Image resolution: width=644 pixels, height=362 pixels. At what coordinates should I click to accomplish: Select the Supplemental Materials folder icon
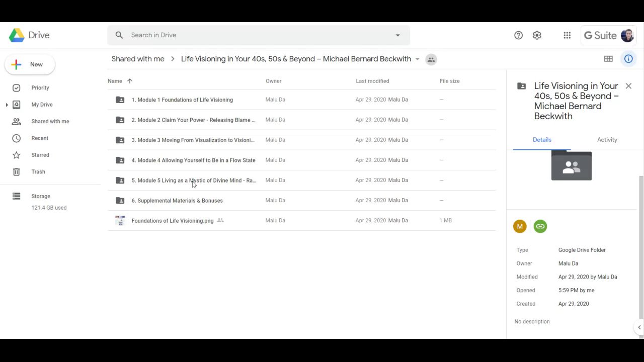coord(120,200)
